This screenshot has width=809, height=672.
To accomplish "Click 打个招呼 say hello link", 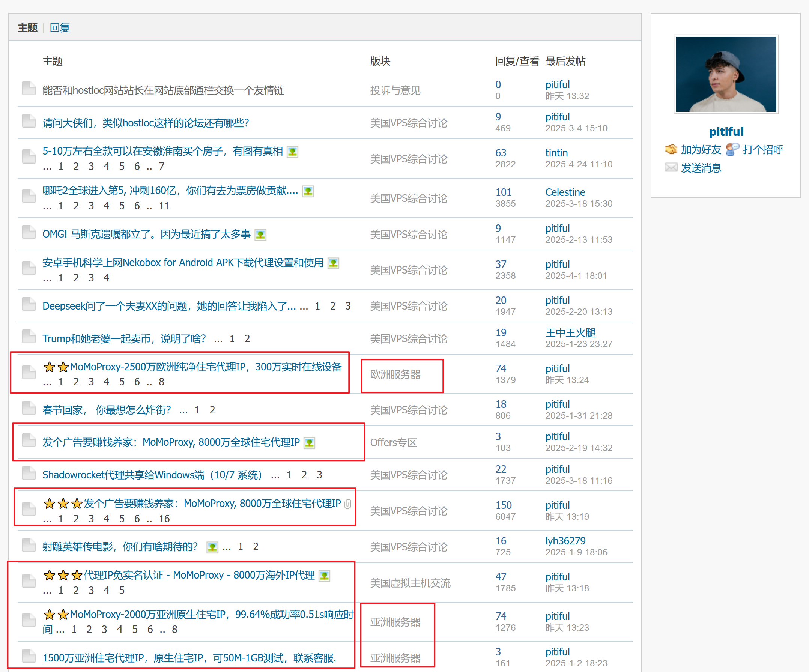I will point(763,149).
